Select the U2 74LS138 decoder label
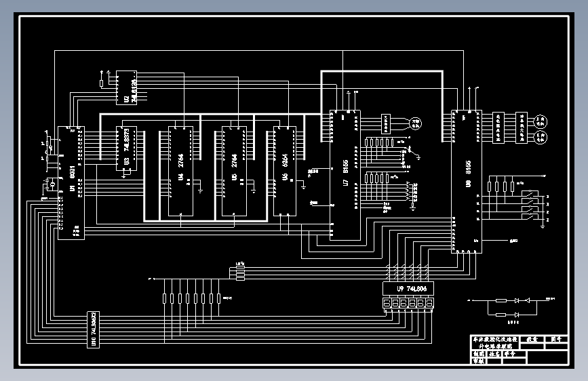 click(x=130, y=91)
